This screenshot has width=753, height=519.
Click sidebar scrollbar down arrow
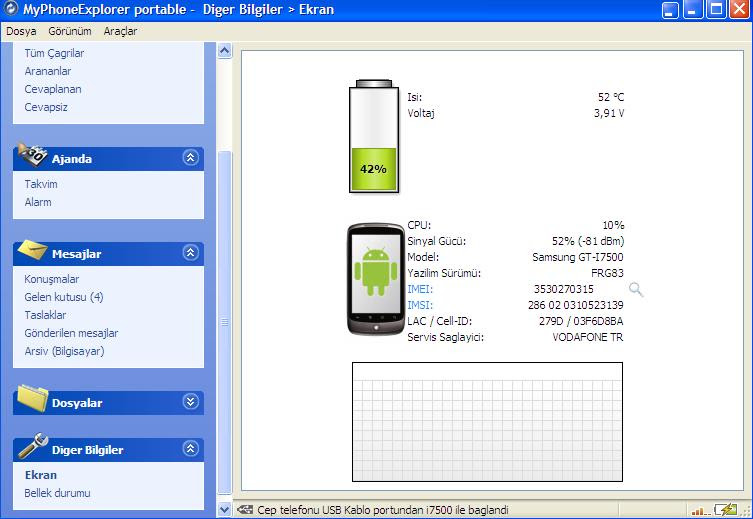(x=224, y=509)
